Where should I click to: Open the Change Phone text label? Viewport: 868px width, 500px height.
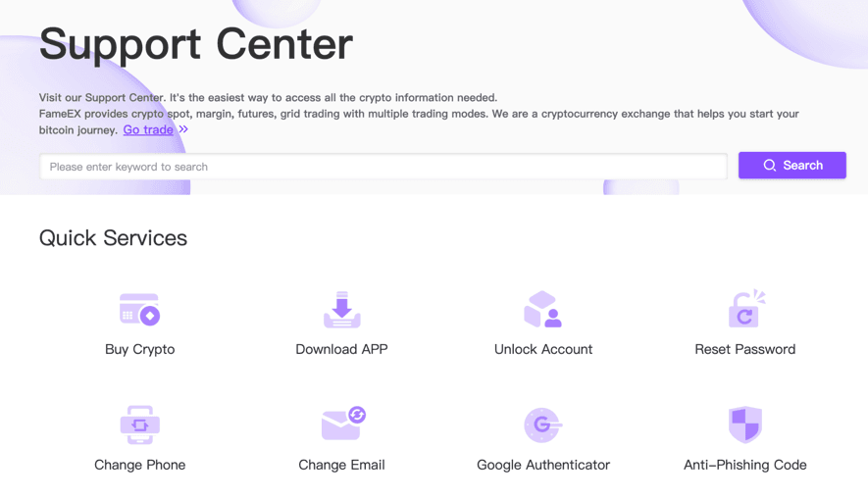139,465
